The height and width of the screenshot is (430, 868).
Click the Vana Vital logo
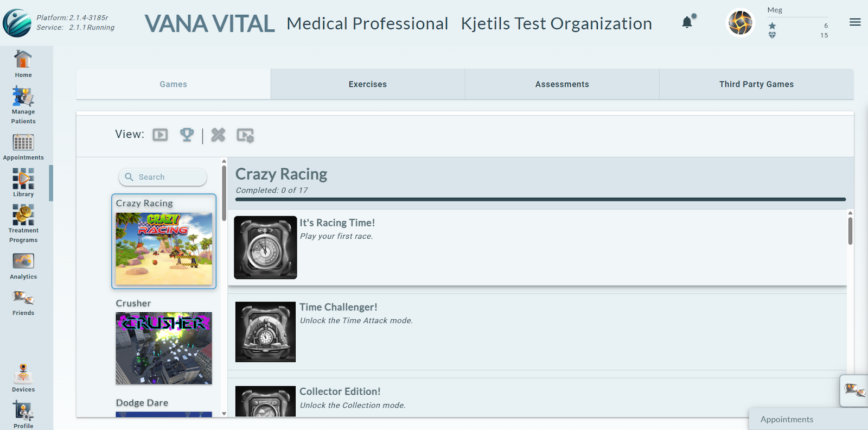click(x=17, y=23)
